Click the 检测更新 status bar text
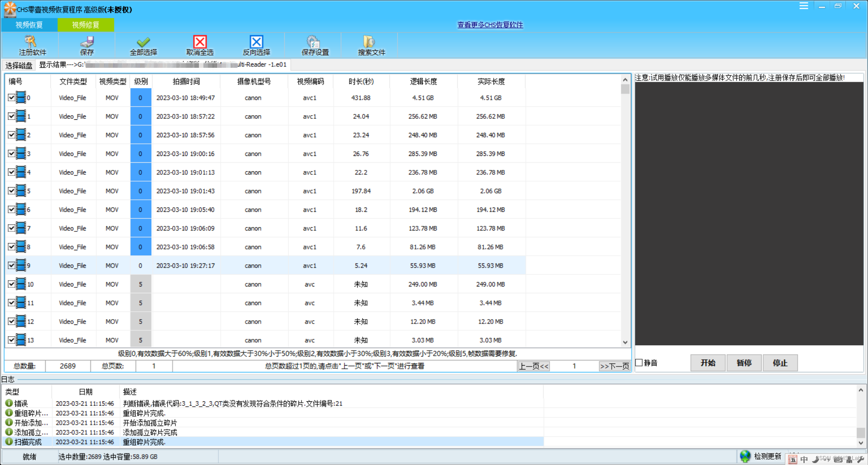Viewport: 868px width, 465px height. [x=768, y=456]
